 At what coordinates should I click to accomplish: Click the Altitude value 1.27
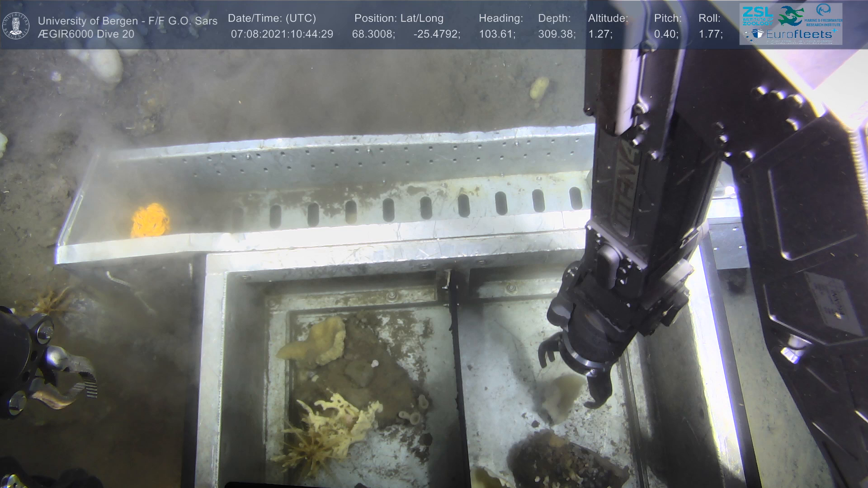point(600,34)
